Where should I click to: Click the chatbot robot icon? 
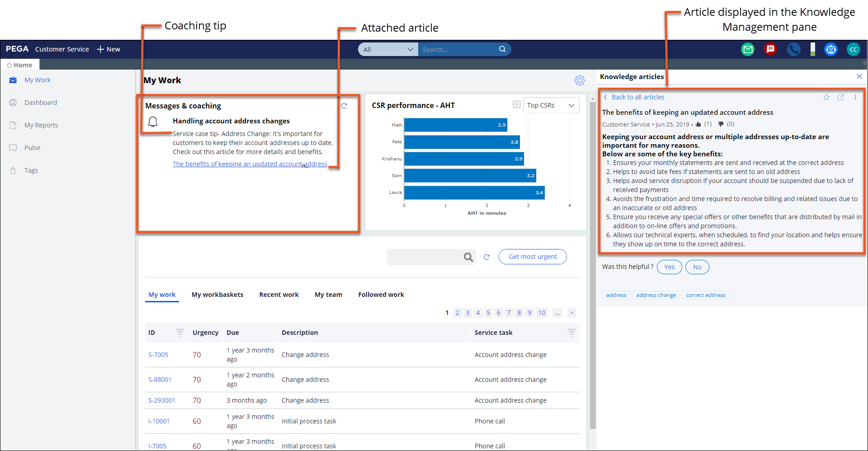[830, 49]
